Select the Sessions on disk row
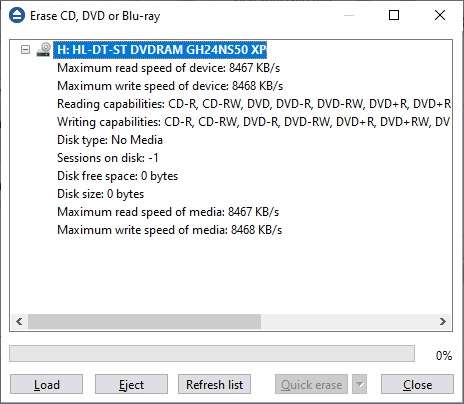Viewport: 464px width, 404px height. click(x=108, y=158)
